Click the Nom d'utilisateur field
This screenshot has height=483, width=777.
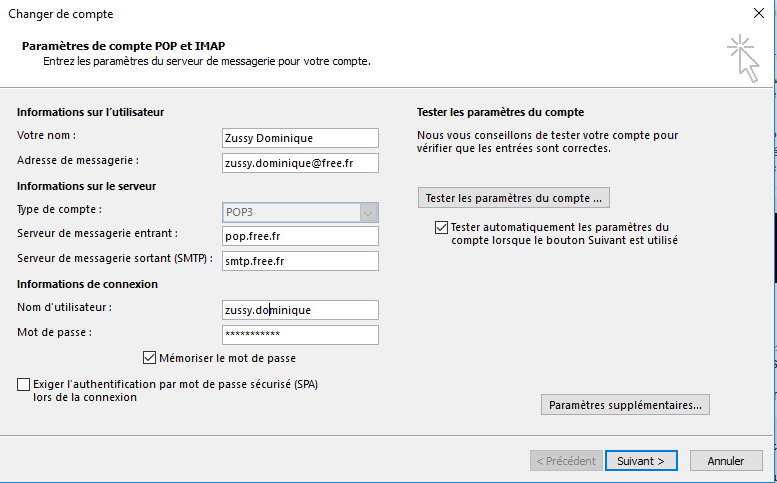coord(300,310)
